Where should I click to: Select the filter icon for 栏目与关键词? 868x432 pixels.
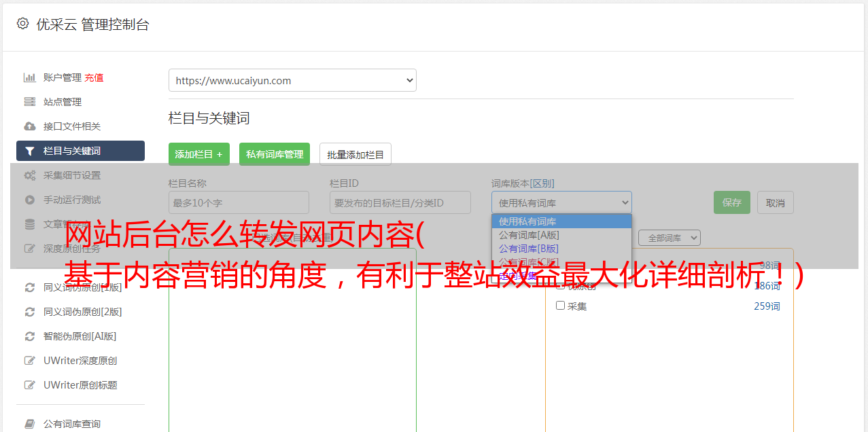coord(30,151)
